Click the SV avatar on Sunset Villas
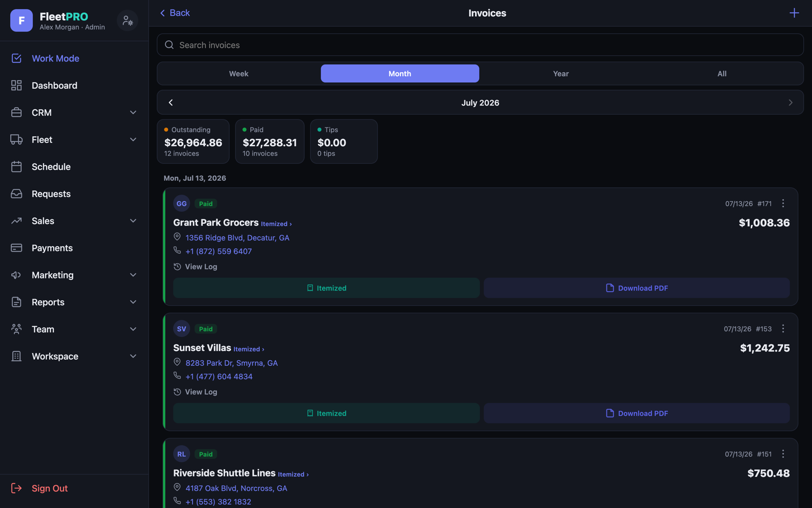 182,329
